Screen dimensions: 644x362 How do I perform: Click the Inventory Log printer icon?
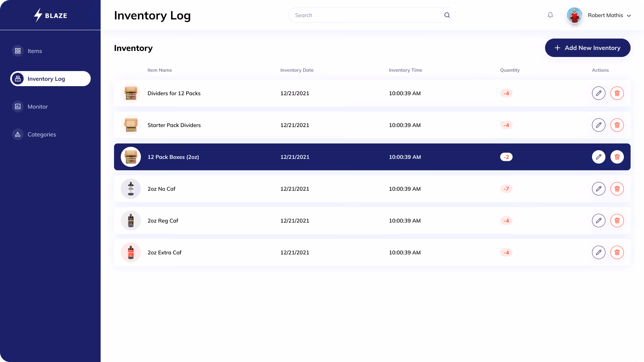coord(18,78)
